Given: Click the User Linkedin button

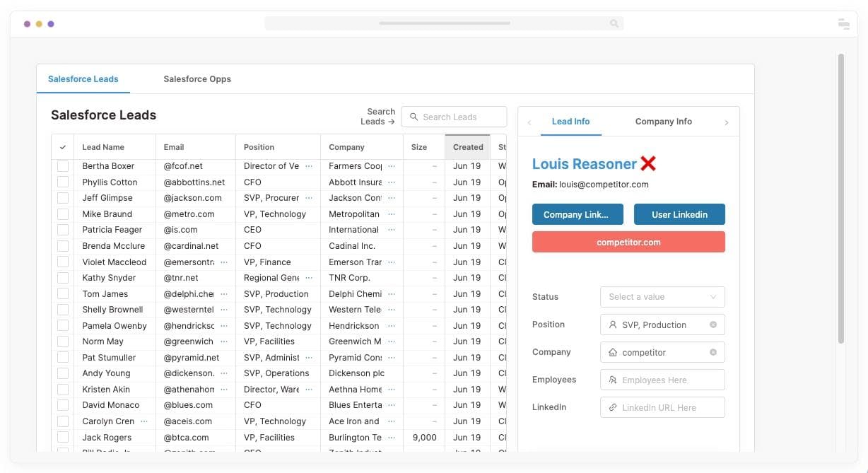Looking at the screenshot, I should (x=679, y=214).
